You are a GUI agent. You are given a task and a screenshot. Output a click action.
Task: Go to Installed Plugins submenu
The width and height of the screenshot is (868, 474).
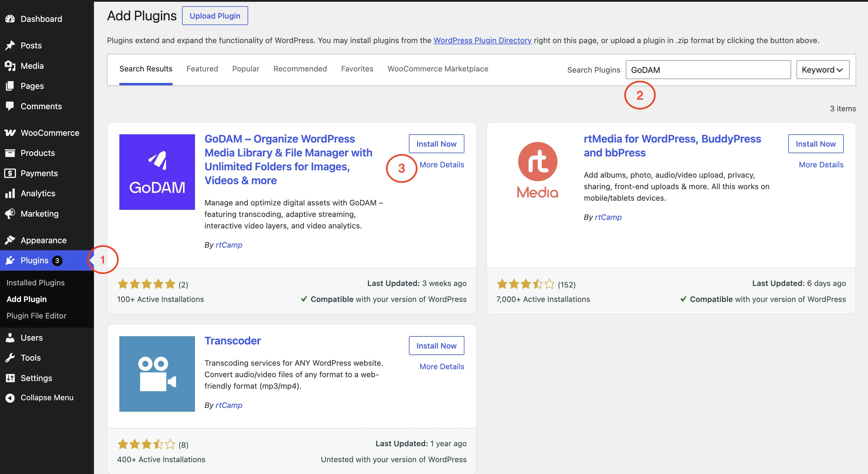35,282
